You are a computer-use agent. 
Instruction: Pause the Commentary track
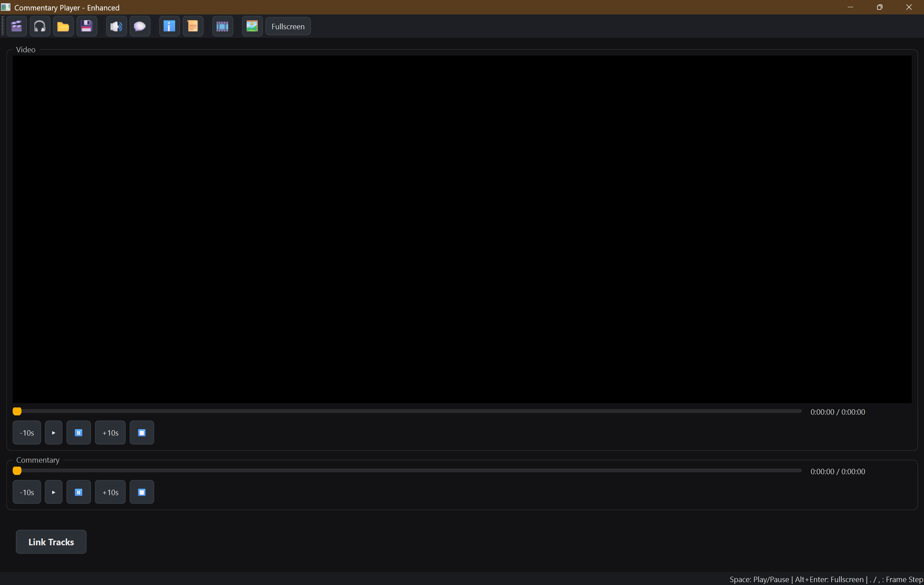coord(79,492)
